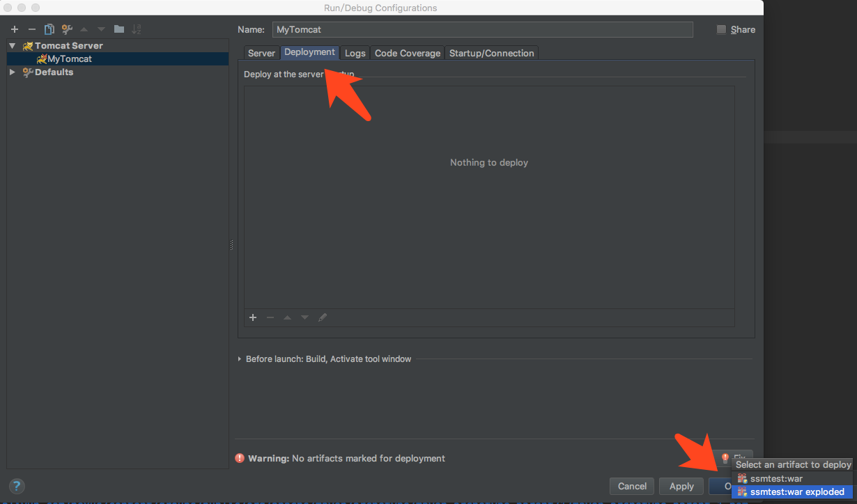Open the help question mark button

point(17,486)
